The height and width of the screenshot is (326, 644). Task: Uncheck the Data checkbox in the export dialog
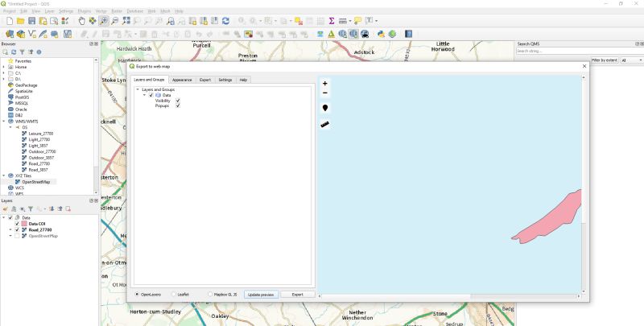(151, 95)
